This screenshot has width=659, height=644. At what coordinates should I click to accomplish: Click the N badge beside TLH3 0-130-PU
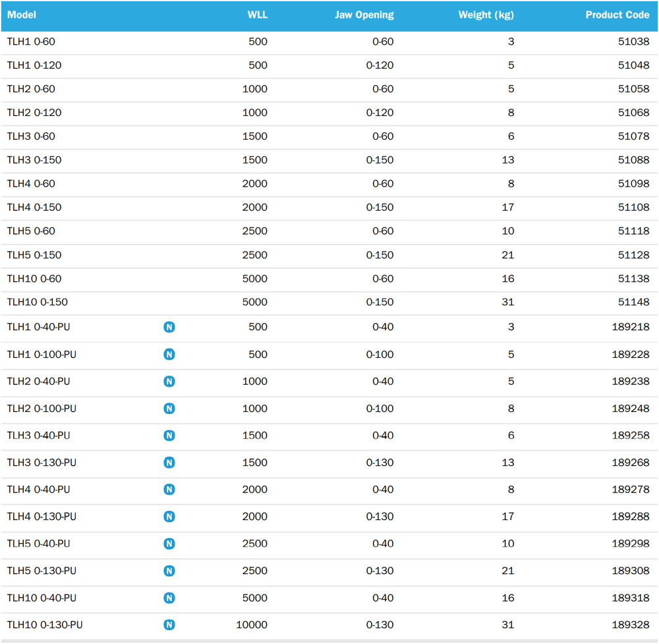pos(169,463)
